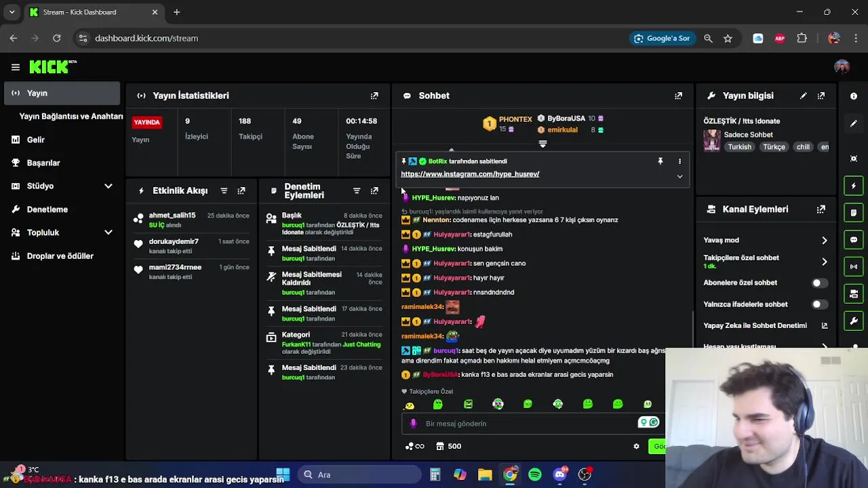Click the Windows taskbar Ara search box
The width and height of the screenshot is (868, 488).
(359, 474)
